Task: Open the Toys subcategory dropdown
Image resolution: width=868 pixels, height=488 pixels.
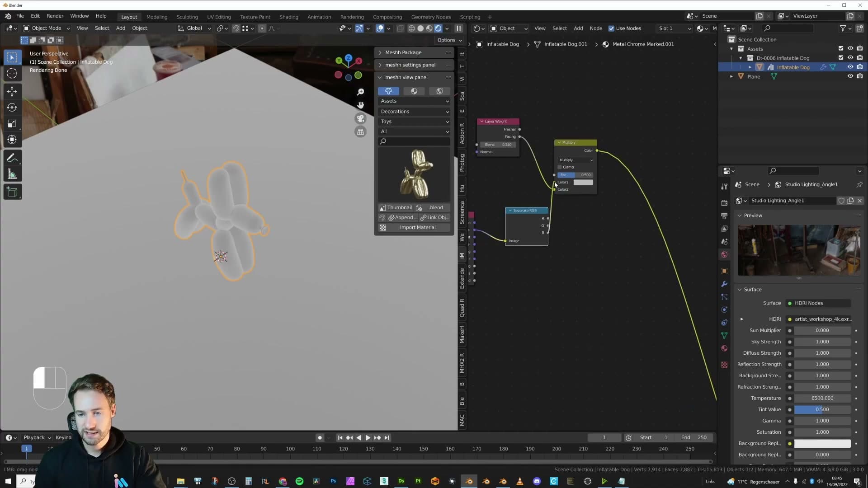Action: pos(414,122)
